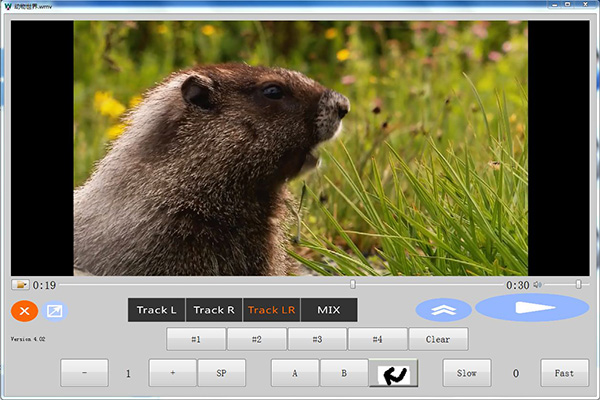Click the orange X close button
This screenshot has width=600, height=400.
tap(24, 311)
